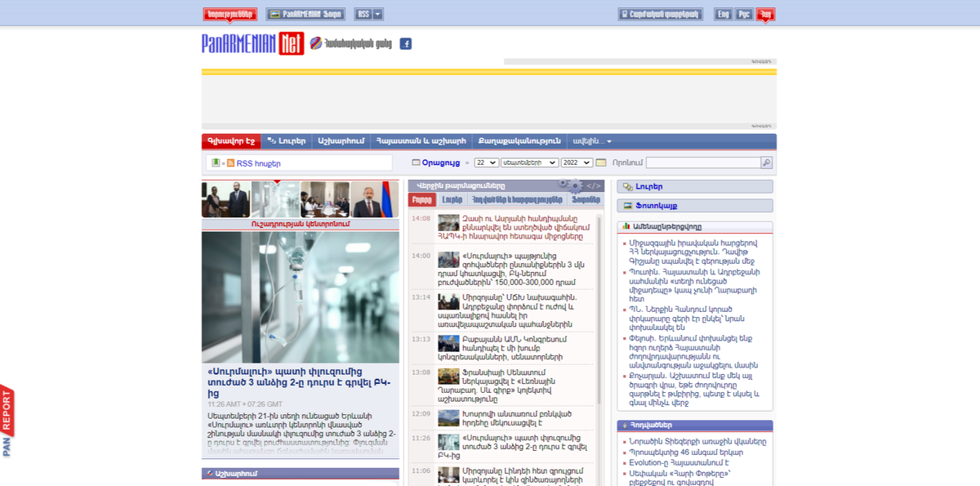Click the Լուրեր sidebar chat icon
980x486 pixels.
627,186
